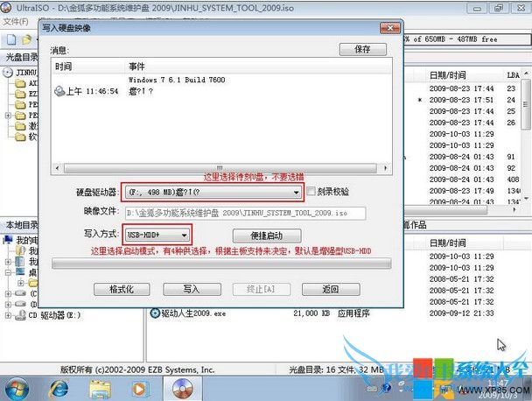
Task: Collapse the desktop node in local tree
Action: point(8,272)
